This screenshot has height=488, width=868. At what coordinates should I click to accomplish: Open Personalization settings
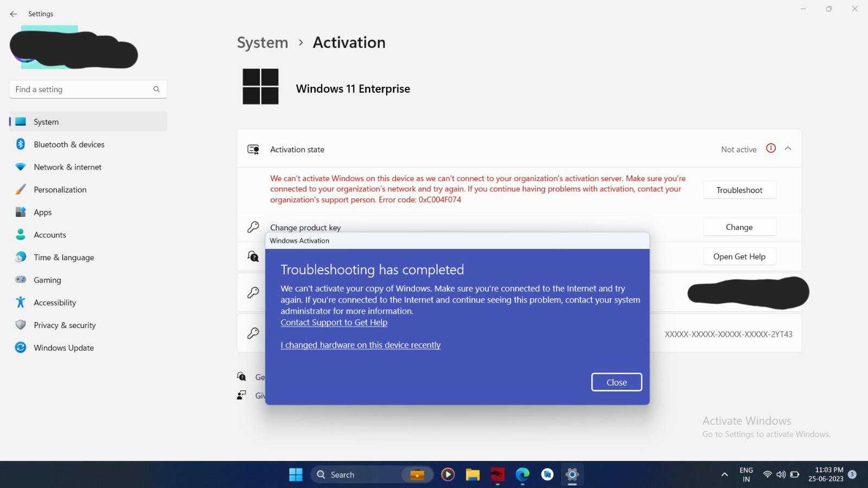tap(88, 190)
